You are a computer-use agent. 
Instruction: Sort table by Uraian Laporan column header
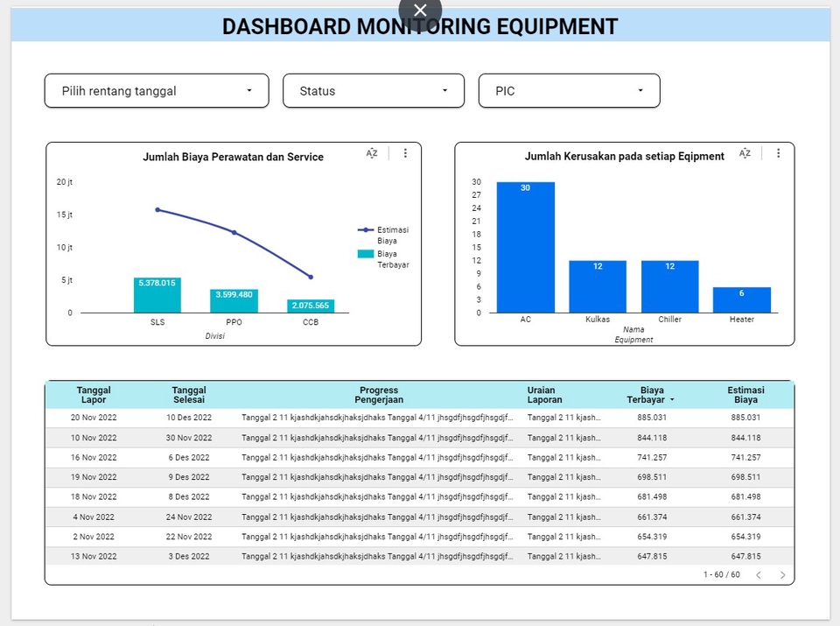[544, 395]
